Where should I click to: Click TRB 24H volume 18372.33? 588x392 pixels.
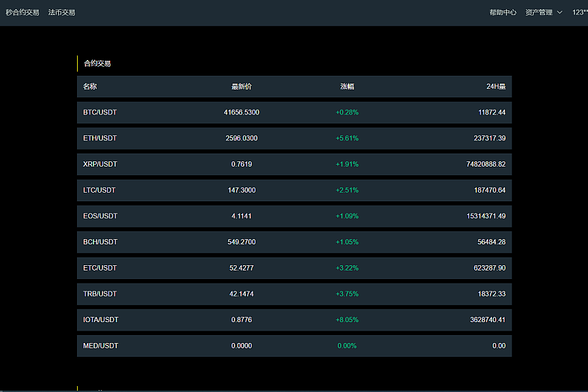point(491,294)
